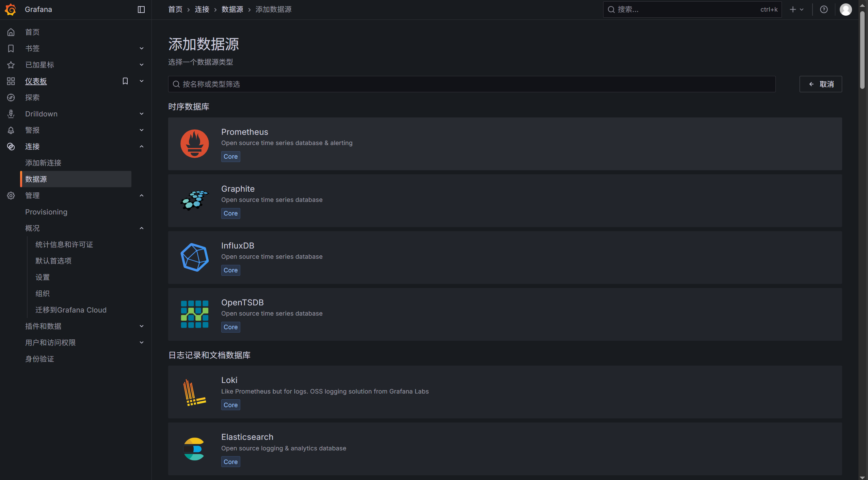Click the Grafana logo icon

[11, 10]
